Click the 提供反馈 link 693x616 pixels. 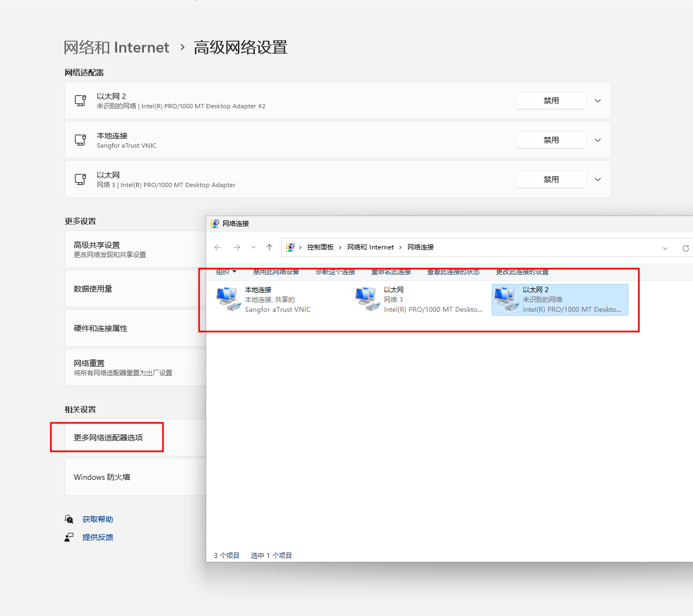[97, 537]
